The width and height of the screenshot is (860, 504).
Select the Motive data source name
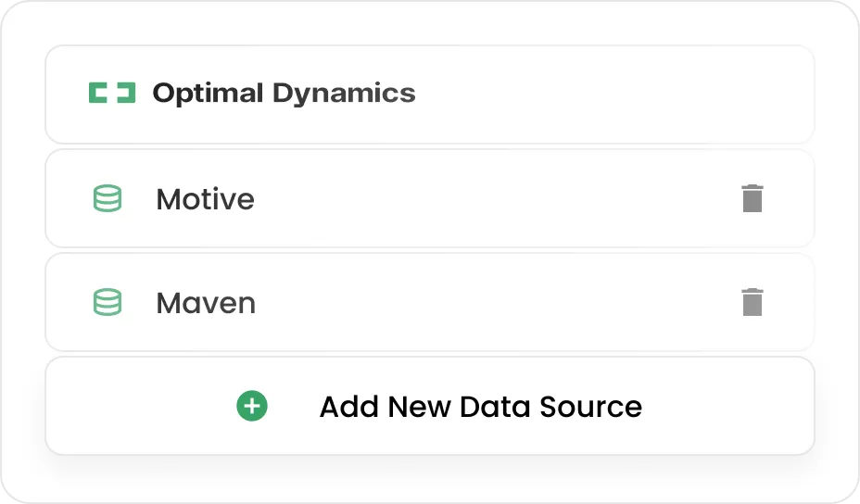(205, 199)
